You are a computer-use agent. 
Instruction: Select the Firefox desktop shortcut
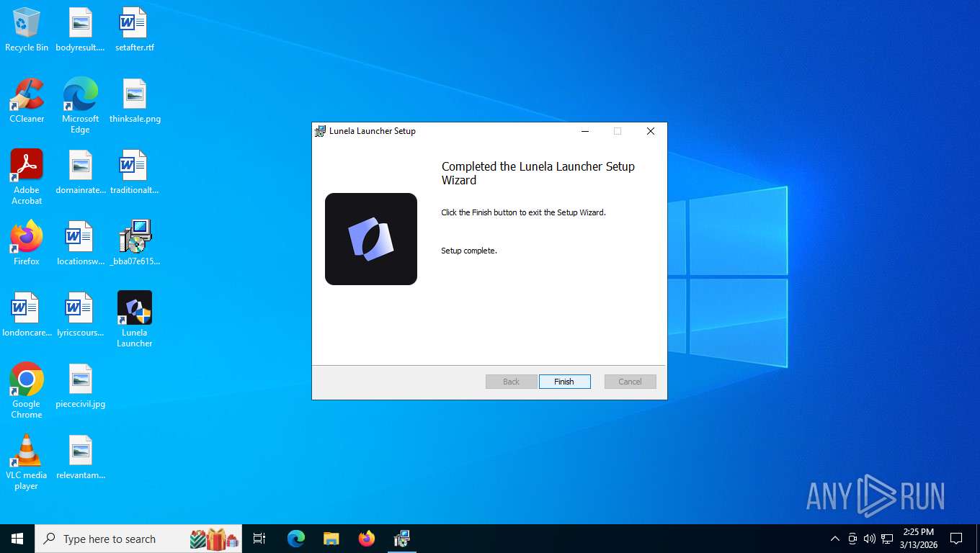(27, 243)
